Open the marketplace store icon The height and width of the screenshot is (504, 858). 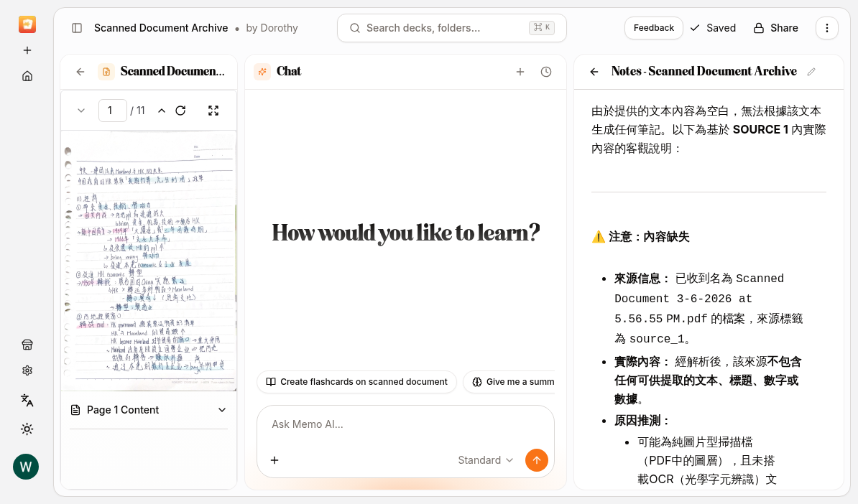pos(27,345)
